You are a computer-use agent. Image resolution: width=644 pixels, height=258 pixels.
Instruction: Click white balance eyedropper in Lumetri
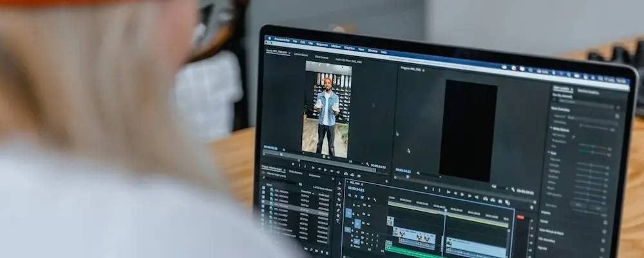(x=573, y=136)
